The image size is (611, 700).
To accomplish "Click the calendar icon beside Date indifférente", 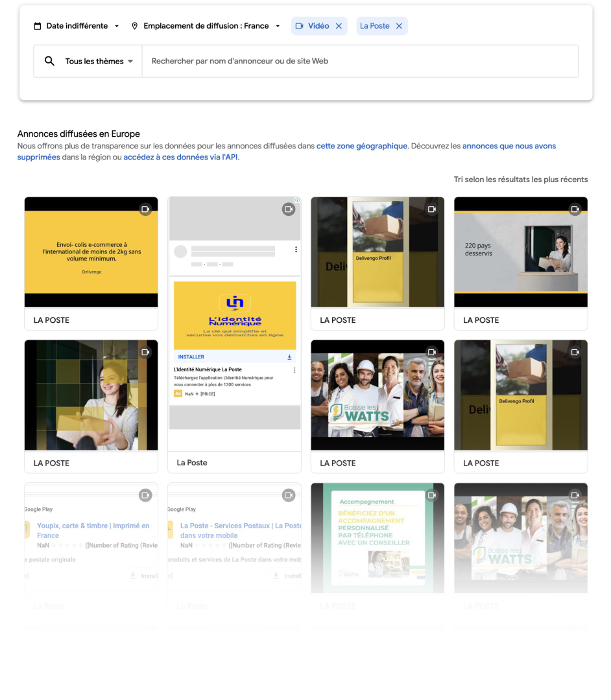I will pyautogui.click(x=38, y=26).
